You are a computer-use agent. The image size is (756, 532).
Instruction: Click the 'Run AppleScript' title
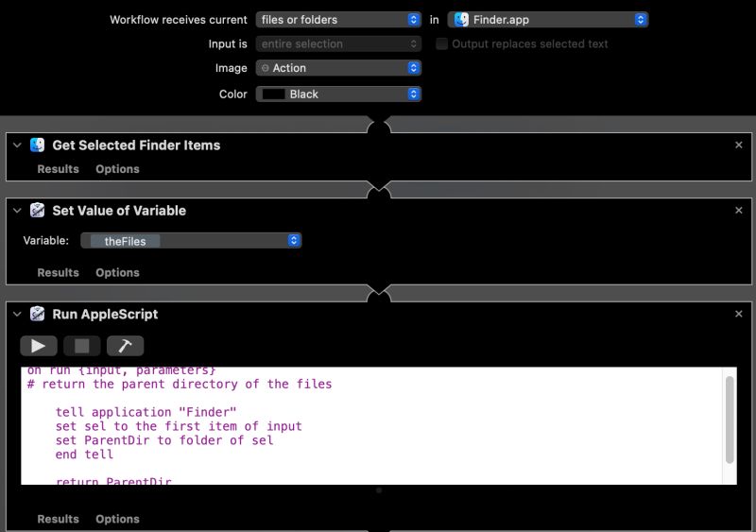105,315
